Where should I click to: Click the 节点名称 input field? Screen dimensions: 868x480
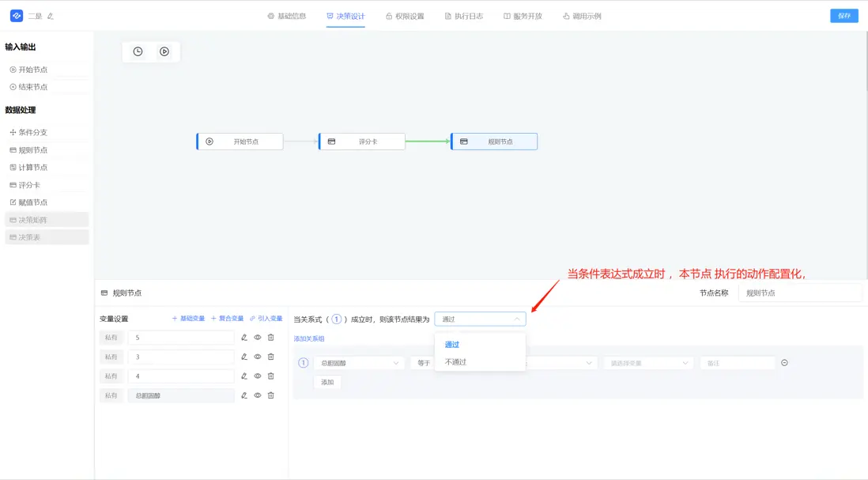pyautogui.click(x=801, y=293)
